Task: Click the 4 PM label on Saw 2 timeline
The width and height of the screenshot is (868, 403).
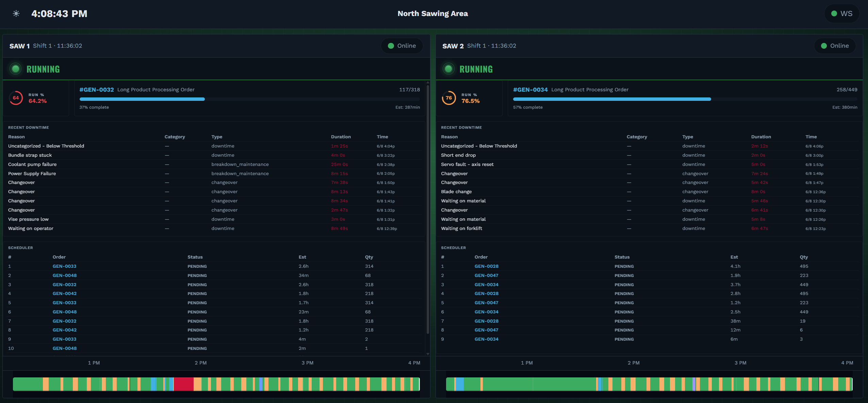Action: click(x=847, y=363)
